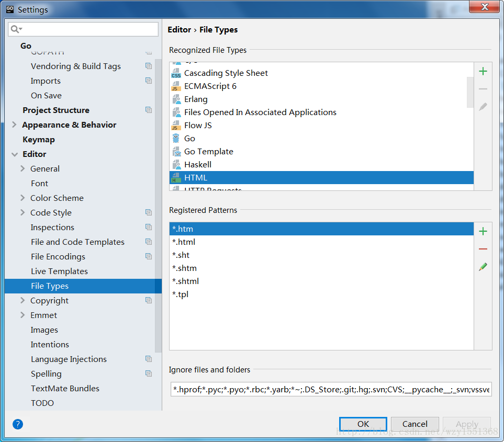Click project-level icon beside Inspections
Screen dimensions: 504x442
(x=149, y=227)
